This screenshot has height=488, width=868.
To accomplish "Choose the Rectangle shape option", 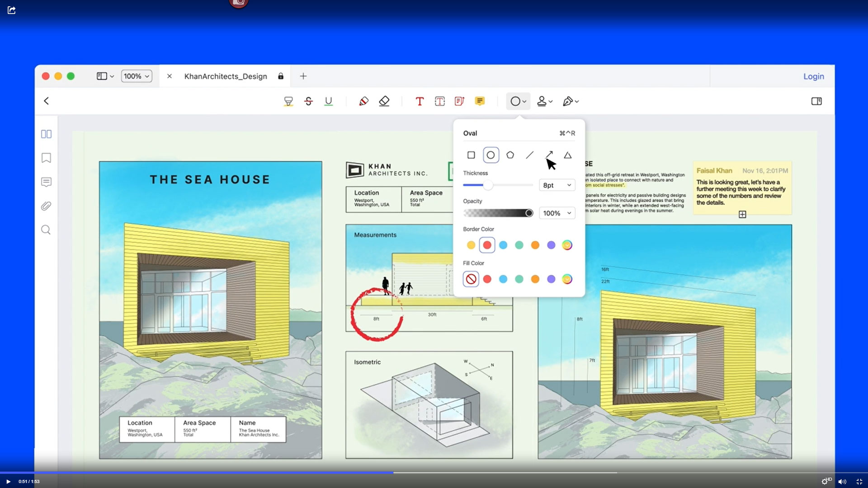I will coord(471,155).
